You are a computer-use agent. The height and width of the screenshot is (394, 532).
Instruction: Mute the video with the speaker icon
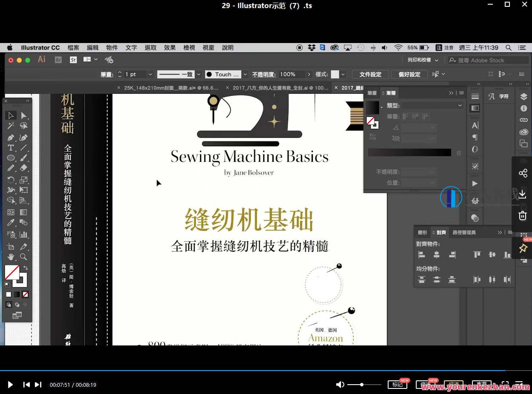(340, 384)
